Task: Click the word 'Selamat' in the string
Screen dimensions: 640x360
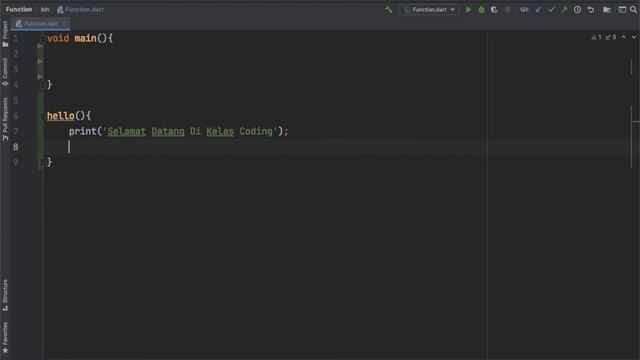Action: click(127, 131)
